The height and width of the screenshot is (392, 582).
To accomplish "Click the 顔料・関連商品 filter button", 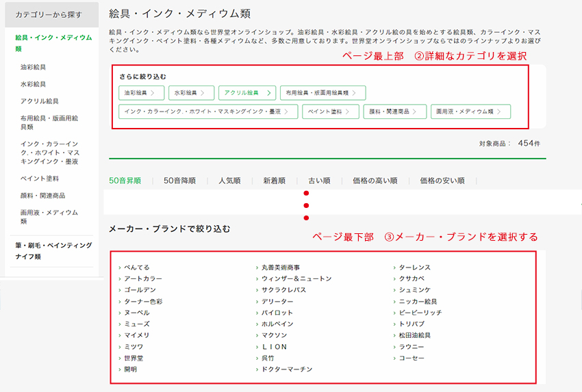I will click(394, 112).
